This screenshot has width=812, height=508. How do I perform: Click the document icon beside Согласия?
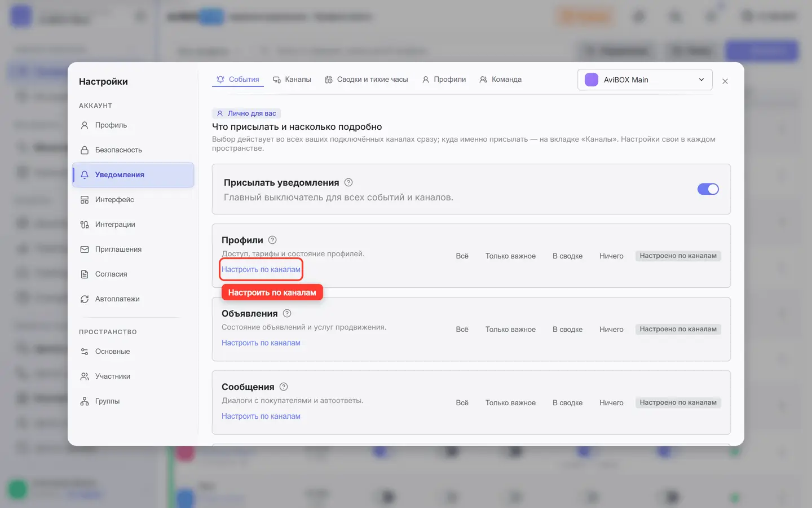[85, 274]
